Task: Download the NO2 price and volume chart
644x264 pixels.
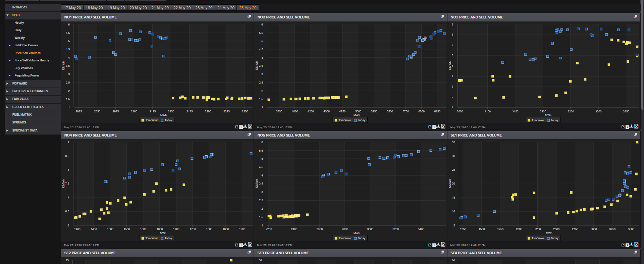Action: [x=438, y=126]
